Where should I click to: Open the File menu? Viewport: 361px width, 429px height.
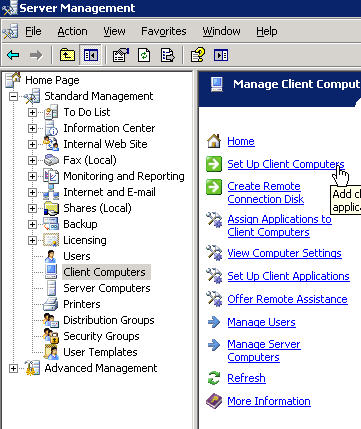[33, 31]
